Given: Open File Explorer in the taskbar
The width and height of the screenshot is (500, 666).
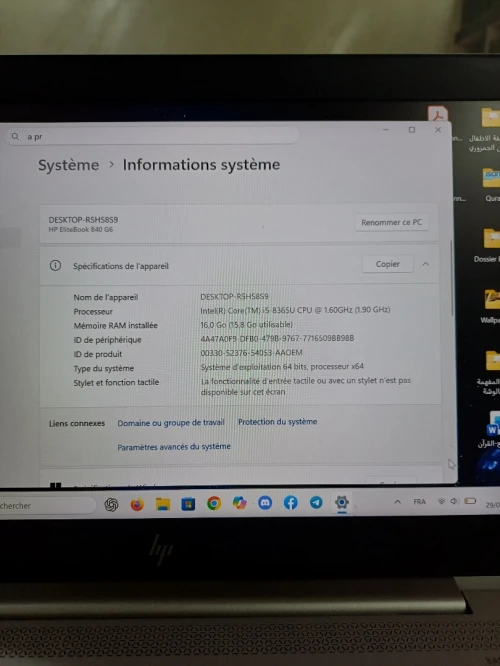Looking at the screenshot, I should [x=163, y=504].
